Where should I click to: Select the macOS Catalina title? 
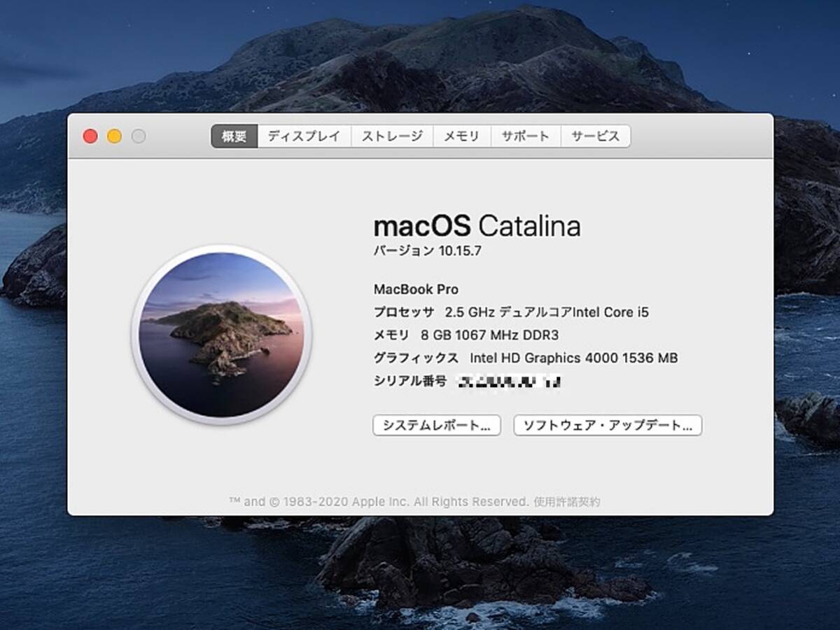(477, 226)
